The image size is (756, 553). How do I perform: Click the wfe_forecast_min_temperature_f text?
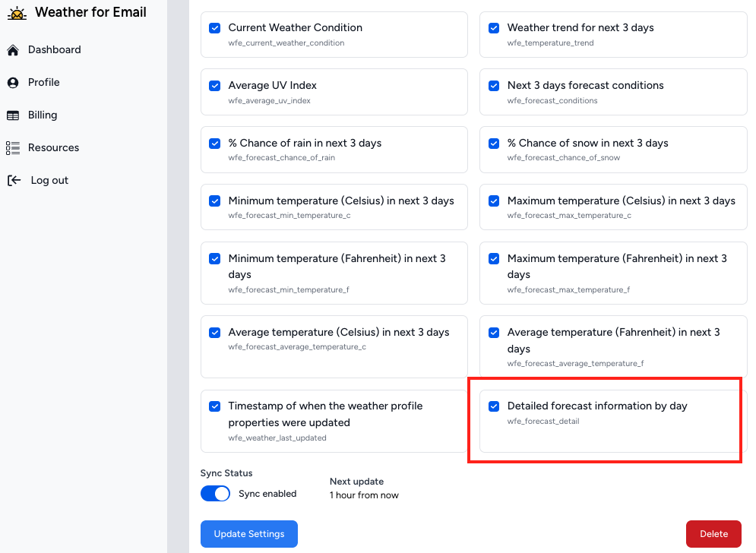point(289,289)
